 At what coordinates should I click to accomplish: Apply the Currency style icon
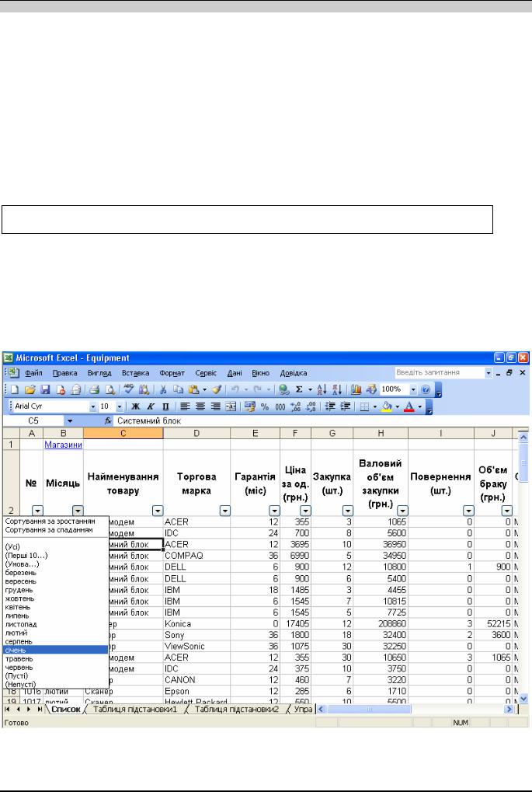coord(249,406)
